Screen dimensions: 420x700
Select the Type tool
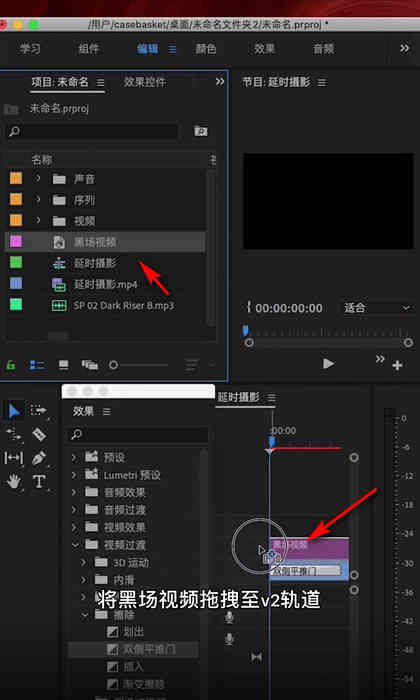click(39, 481)
